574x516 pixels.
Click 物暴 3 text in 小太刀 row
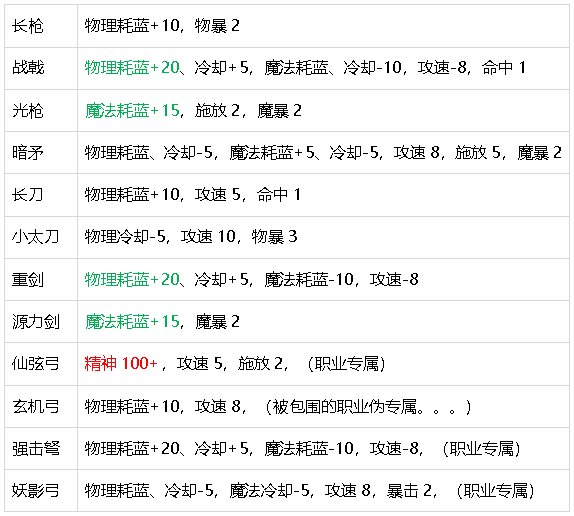[275, 236]
